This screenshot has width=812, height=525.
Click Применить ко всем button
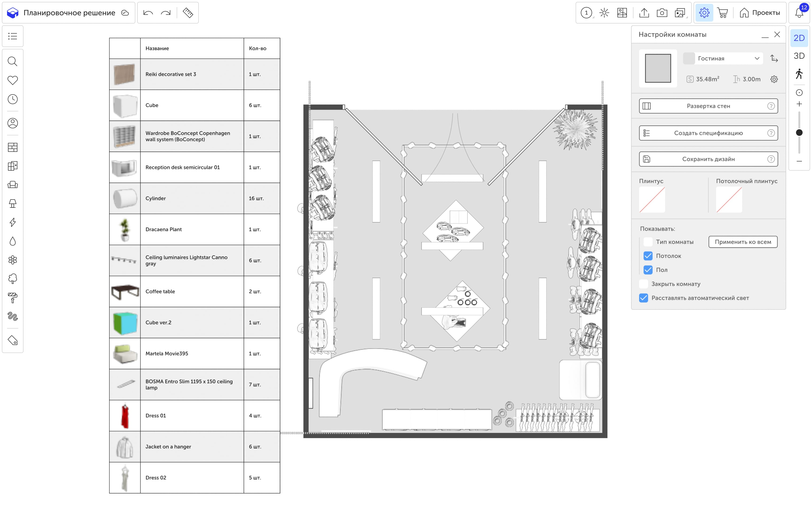tap(743, 242)
